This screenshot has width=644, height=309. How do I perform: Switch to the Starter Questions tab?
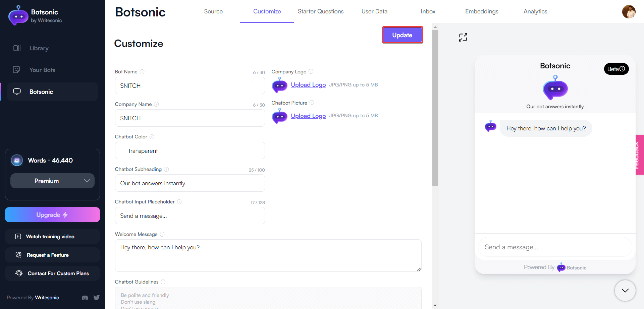click(320, 11)
